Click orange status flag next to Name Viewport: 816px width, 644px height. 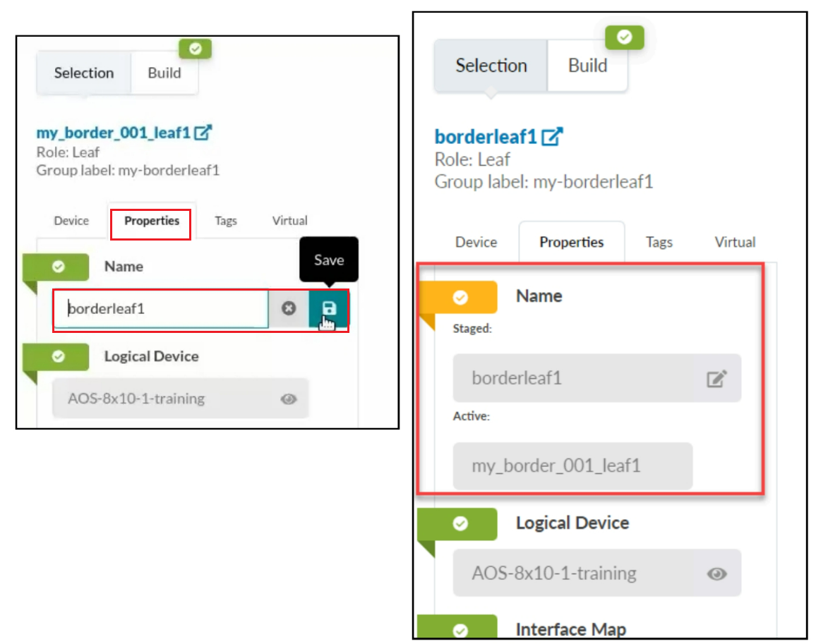[460, 297]
